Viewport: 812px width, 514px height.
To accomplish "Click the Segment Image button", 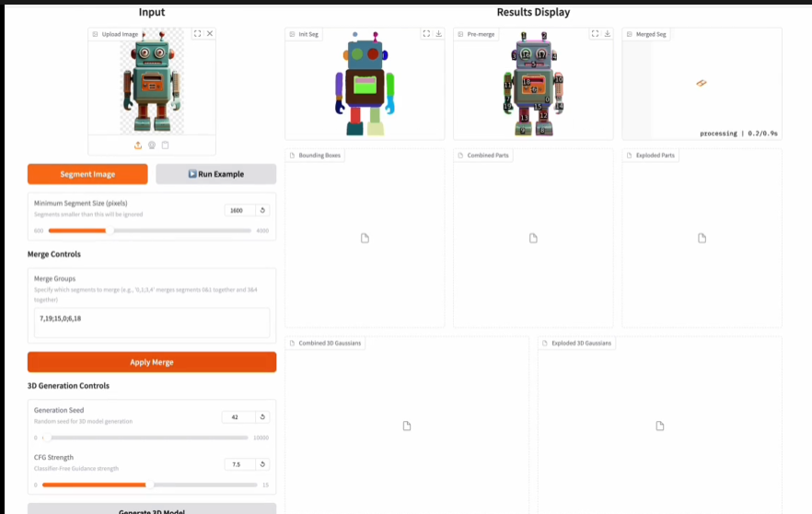I will click(87, 174).
